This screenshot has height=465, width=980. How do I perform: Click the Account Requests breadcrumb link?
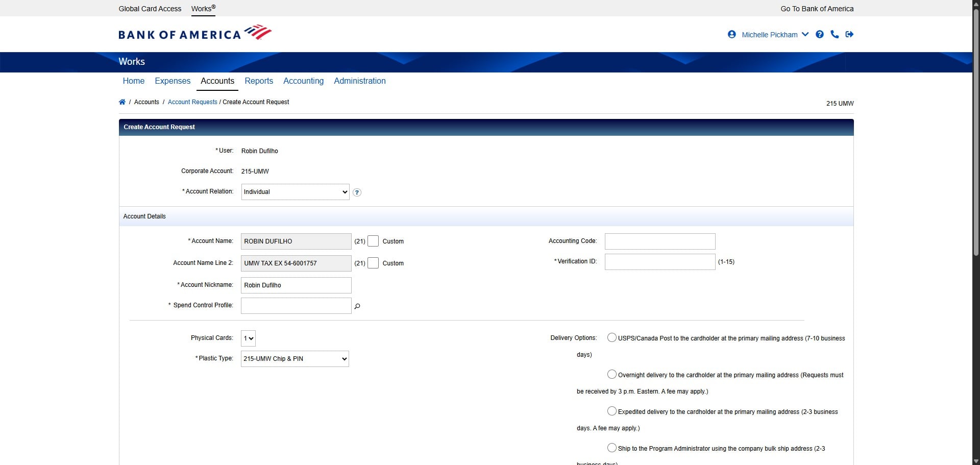[192, 102]
